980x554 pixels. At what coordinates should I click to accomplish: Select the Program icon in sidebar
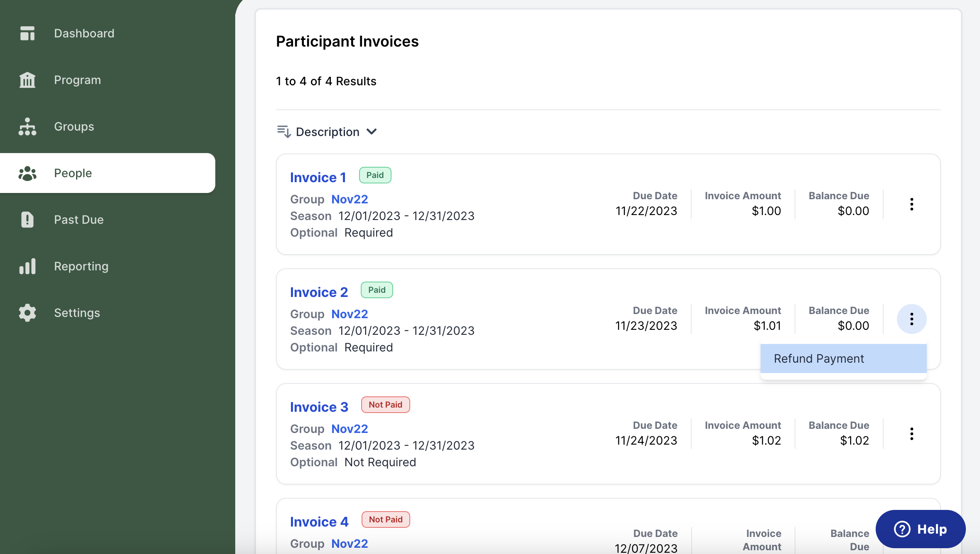coord(27,79)
